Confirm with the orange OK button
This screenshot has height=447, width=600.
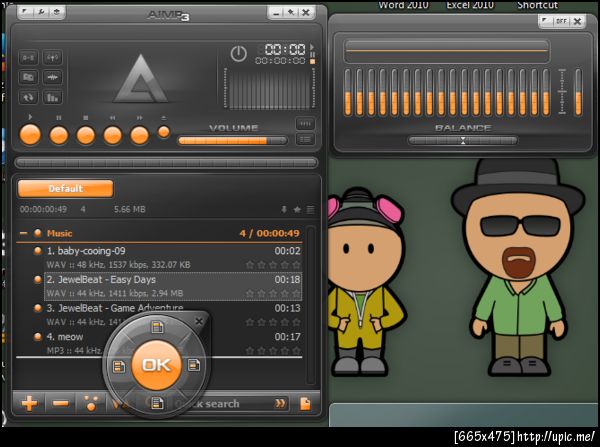[157, 365]
